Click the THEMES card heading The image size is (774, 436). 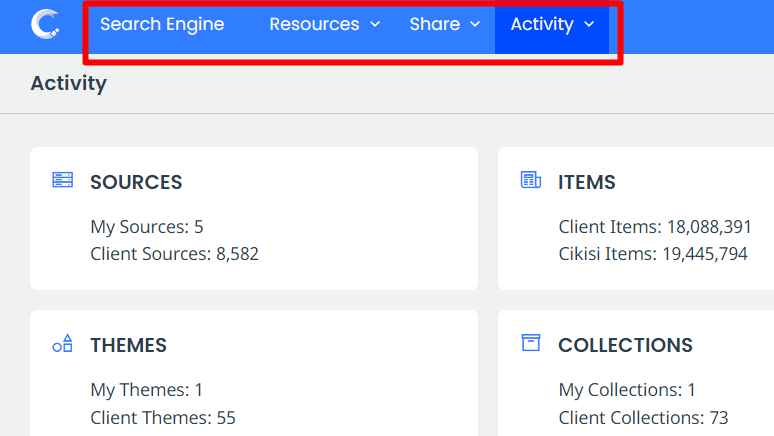[128, 345]
